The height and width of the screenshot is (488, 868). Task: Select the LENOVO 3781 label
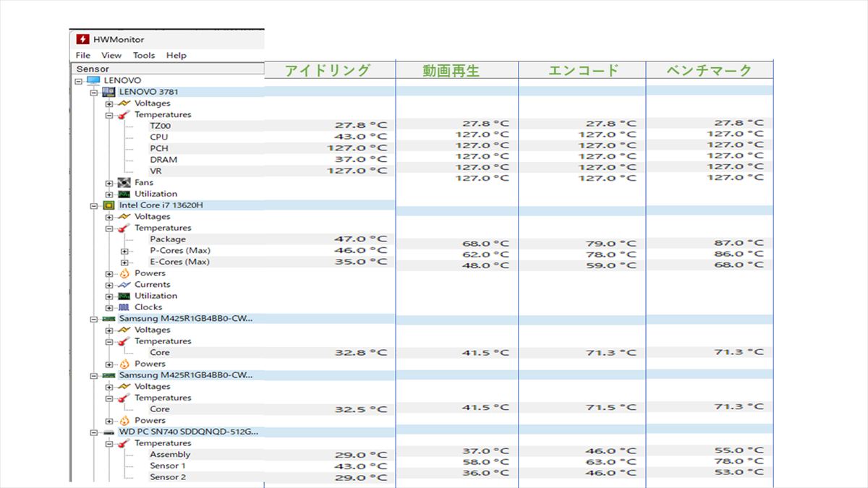click(x=148, y=92)
